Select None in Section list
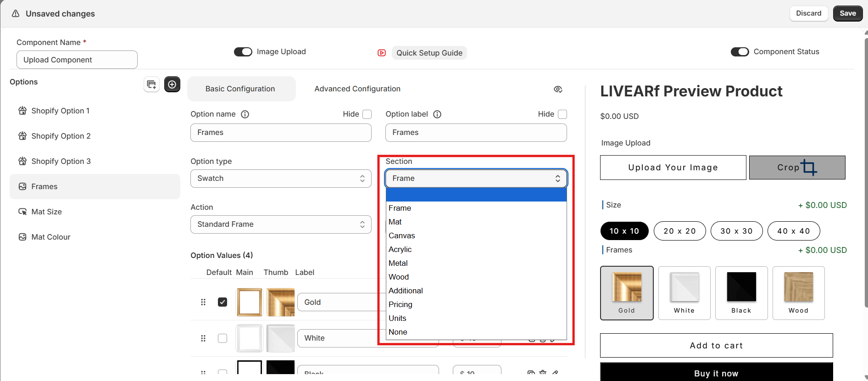Screen dimensions: 868x381 point(476,332)
